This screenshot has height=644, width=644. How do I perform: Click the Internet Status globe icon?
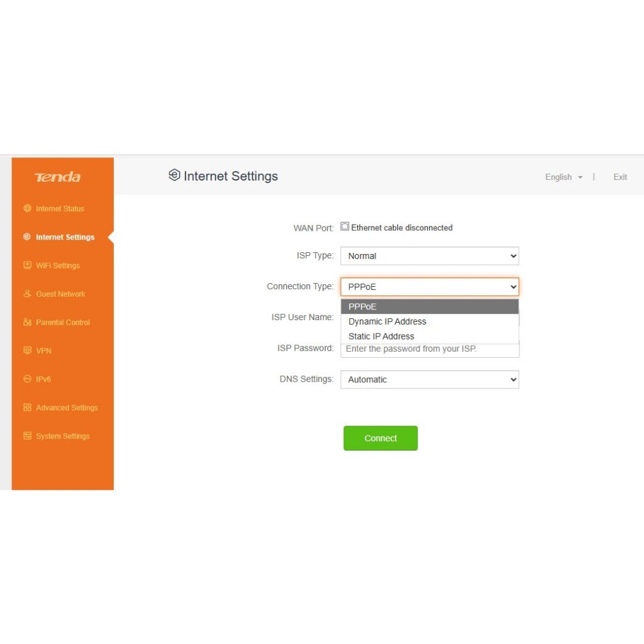click(x=27, y=208)
